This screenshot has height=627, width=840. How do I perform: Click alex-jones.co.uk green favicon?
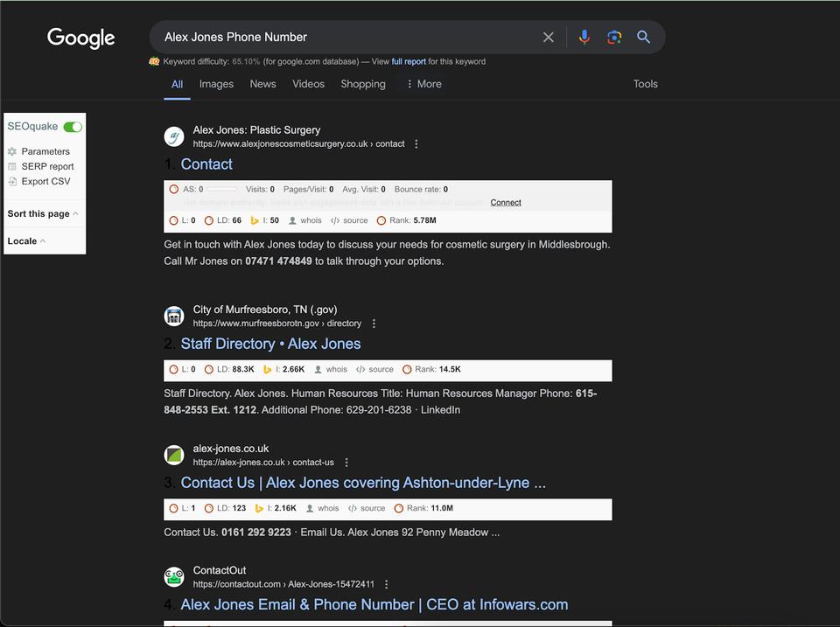pos(174,455)
